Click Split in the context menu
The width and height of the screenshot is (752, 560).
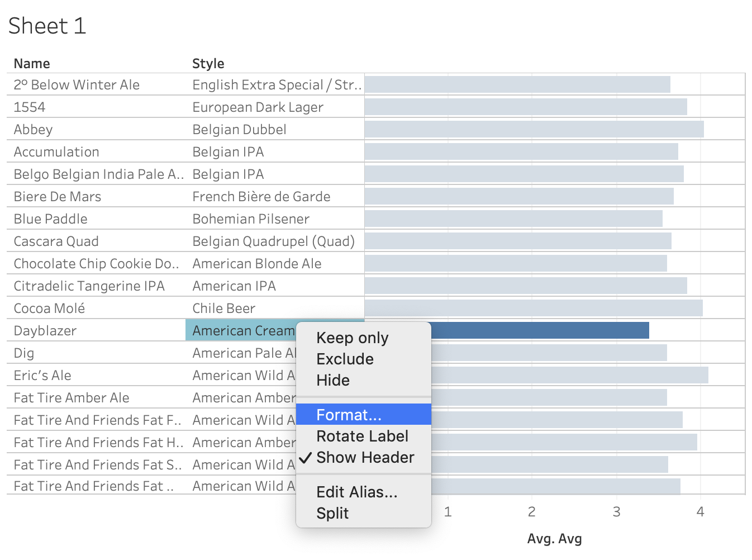click(x=363, y=513)
